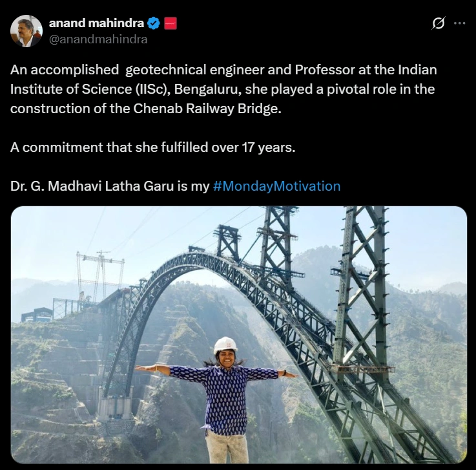The height and width of the screenshot is (470, 476).
Task: Click the Grok explain-post icon
Action: coord(438,23)
